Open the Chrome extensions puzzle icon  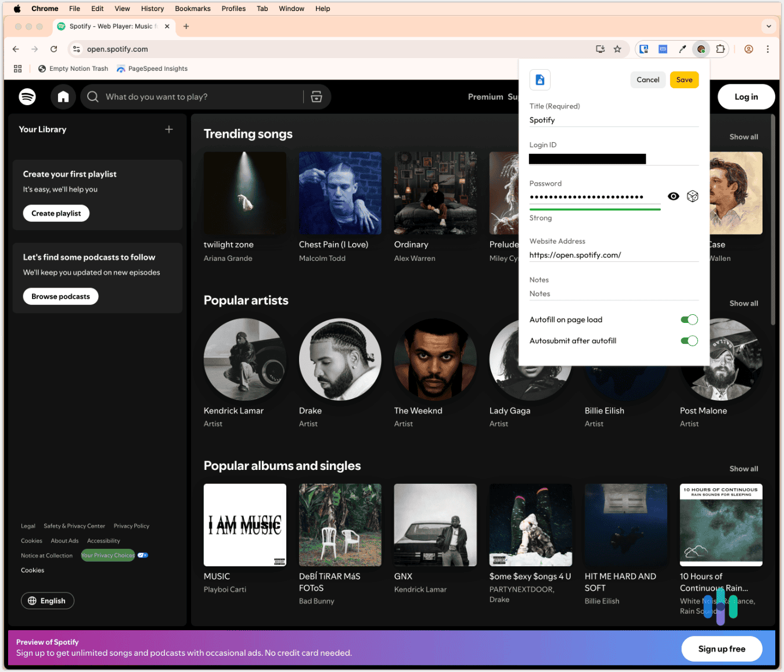(x=720, y=49)
